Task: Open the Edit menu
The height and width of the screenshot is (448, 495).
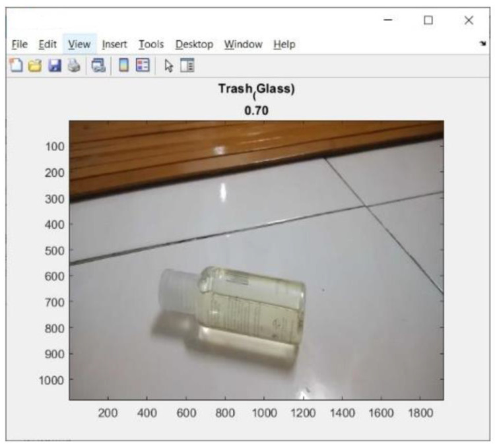Action: tap(48, 44)
